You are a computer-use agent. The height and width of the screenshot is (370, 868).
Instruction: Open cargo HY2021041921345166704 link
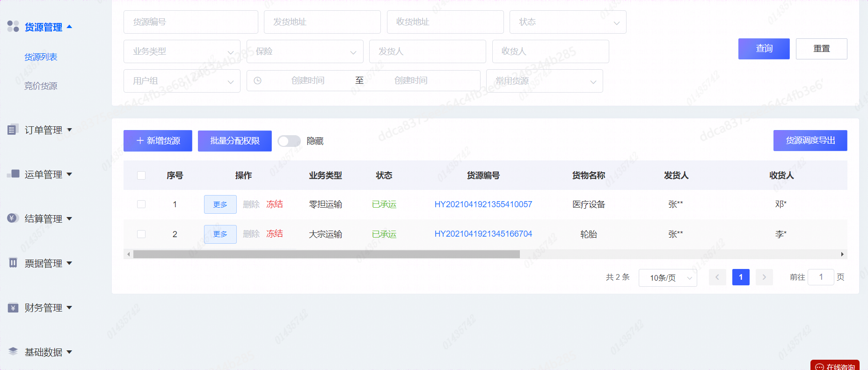pyautogui.click(x=483, y=234)
